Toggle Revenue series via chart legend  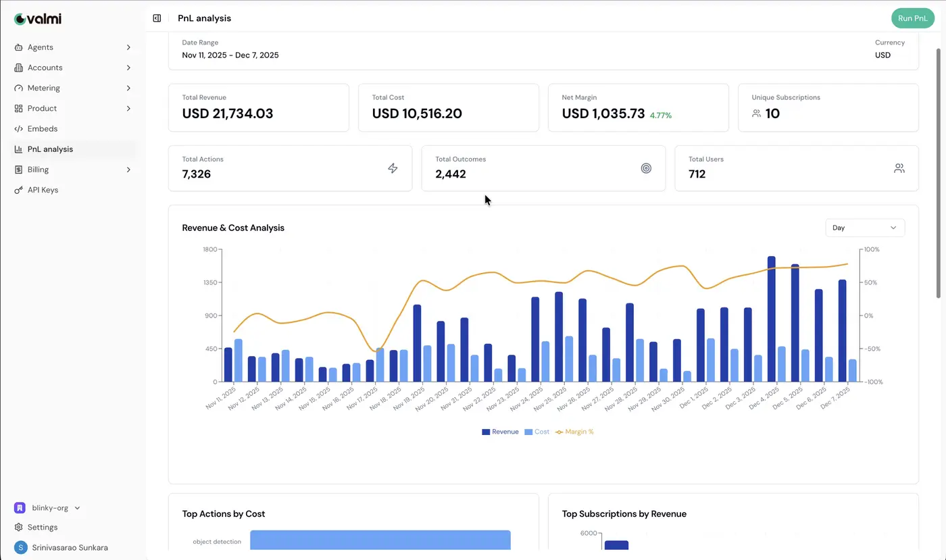500,432
